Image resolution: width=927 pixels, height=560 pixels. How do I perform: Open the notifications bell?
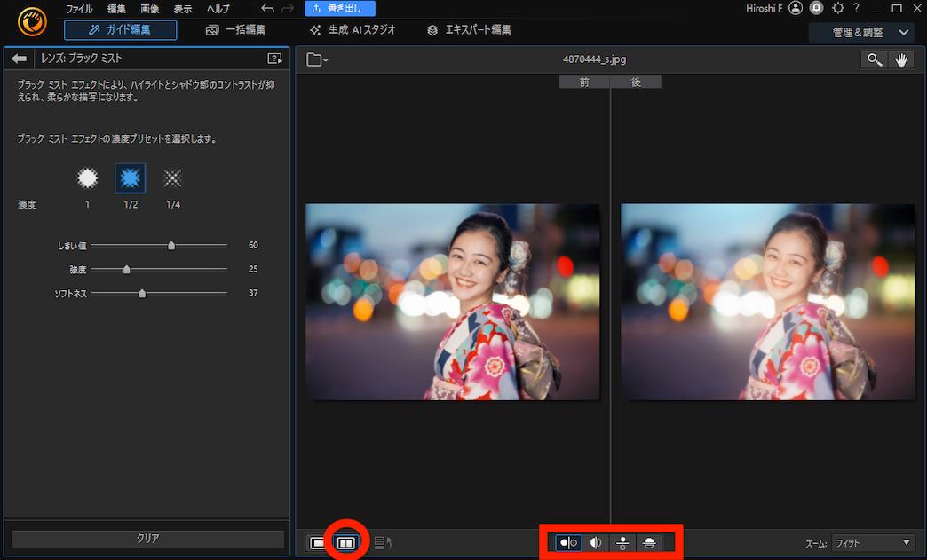click(x=816, y=8)
